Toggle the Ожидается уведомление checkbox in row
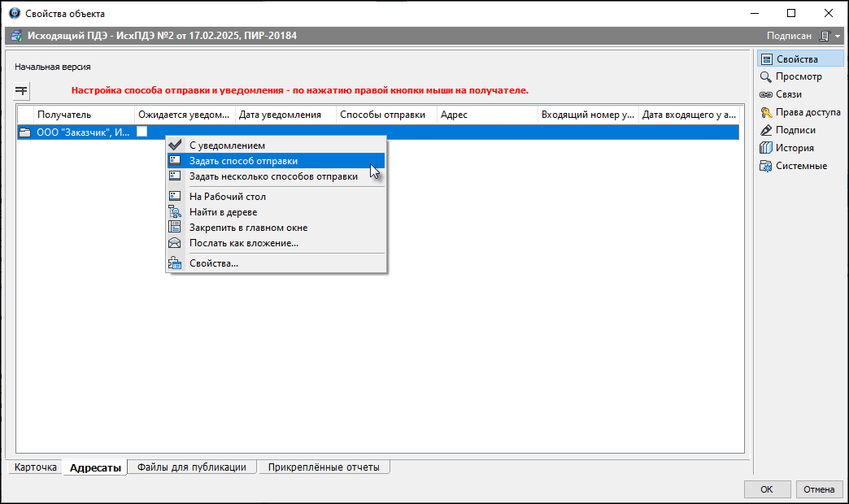Image resolution: width=849 pixels, height=504 pixels. (141, 132)
